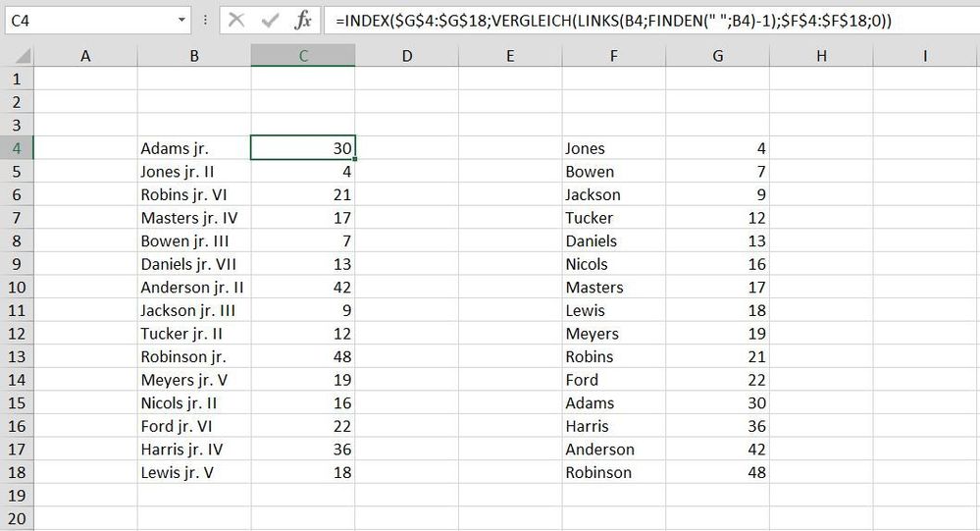Click 'Jackson' in column F
980x531 pixels.
614,194
